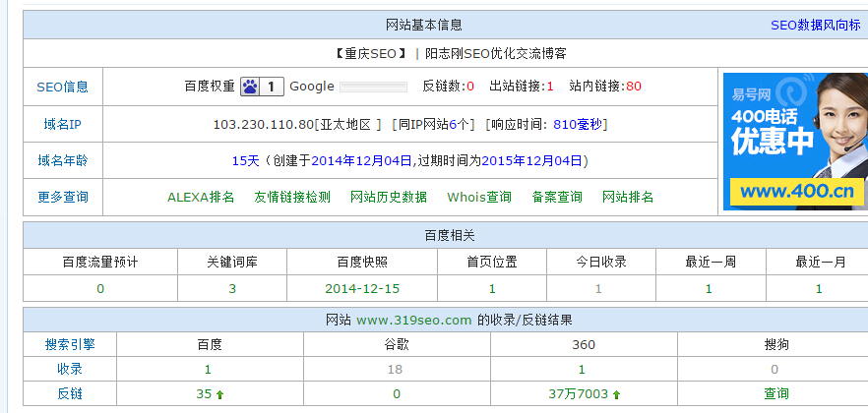The image size is (868, 413).
Task: Open 网站历史数据 link
Action: [x=389, y=197]
